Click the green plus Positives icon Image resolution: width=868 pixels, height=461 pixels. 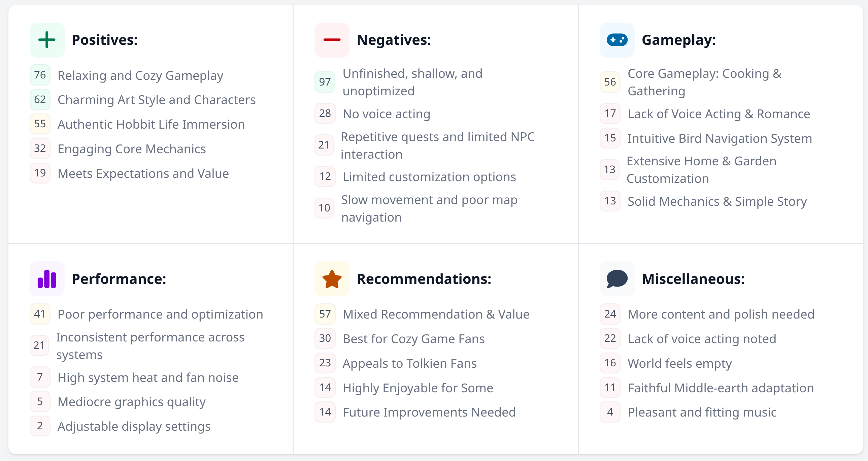(47, 40)
